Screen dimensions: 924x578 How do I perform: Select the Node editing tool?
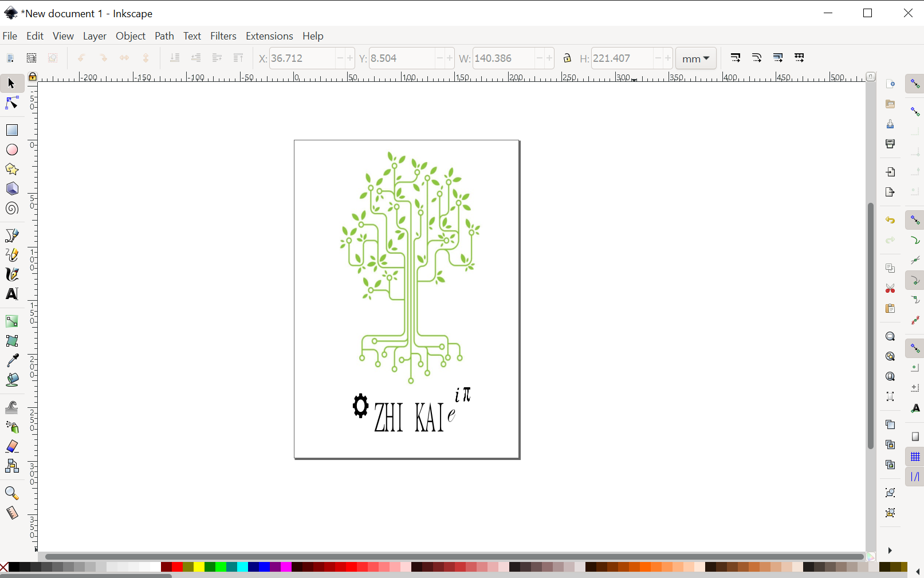11,103
